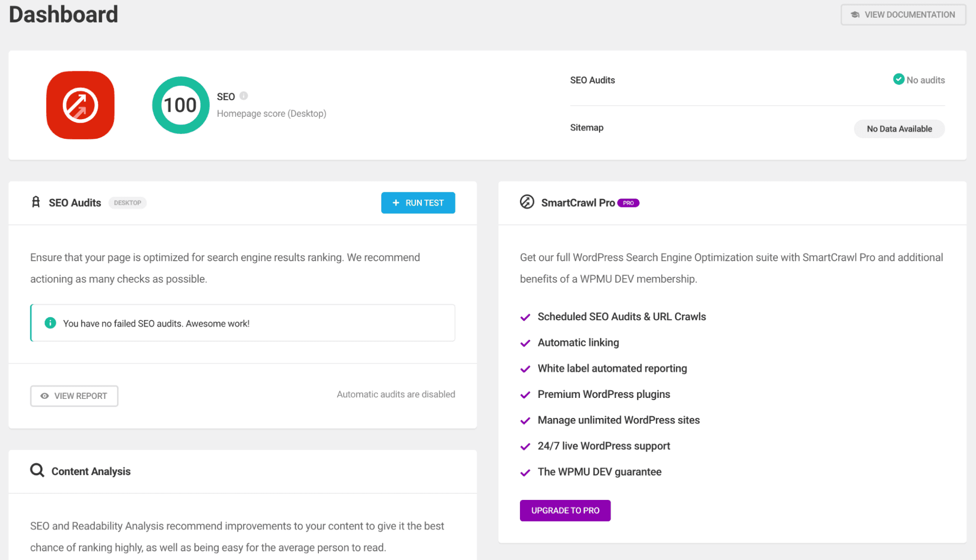The image size is (976, 560).
Task: Click 'Manage unlimited WordPress sites' text
Action: pyautogui.click(x=619, y=420)
